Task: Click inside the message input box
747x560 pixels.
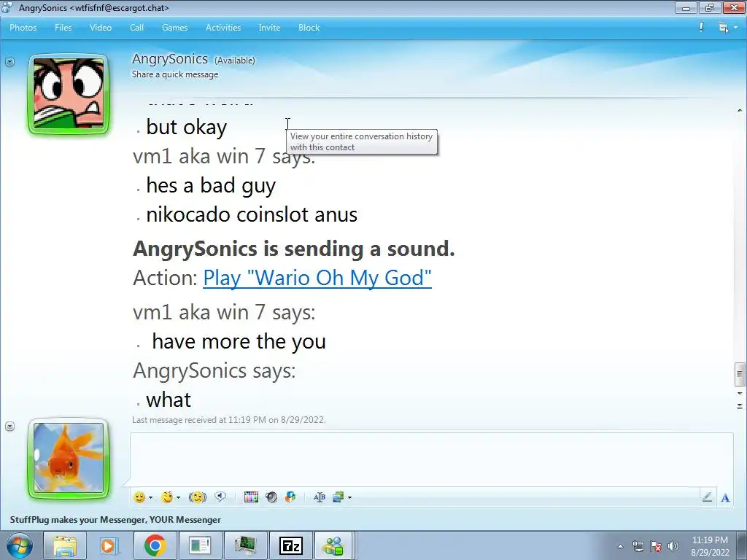Action: (431, 459)
